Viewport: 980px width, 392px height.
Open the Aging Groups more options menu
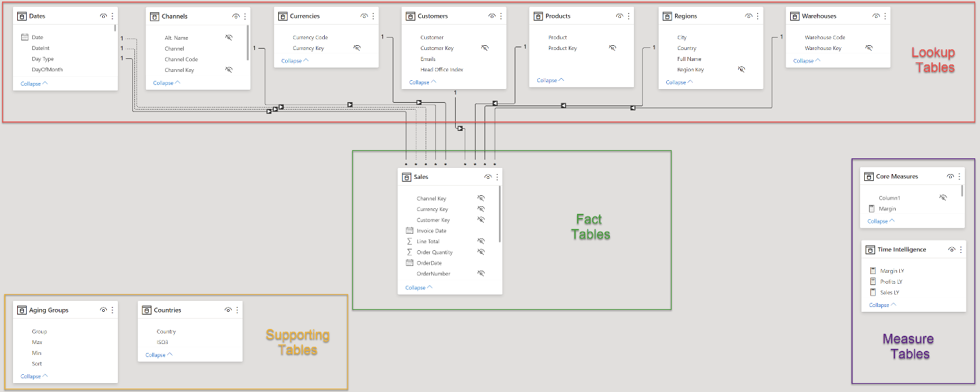pyautogui.click(x=112, y=310)
